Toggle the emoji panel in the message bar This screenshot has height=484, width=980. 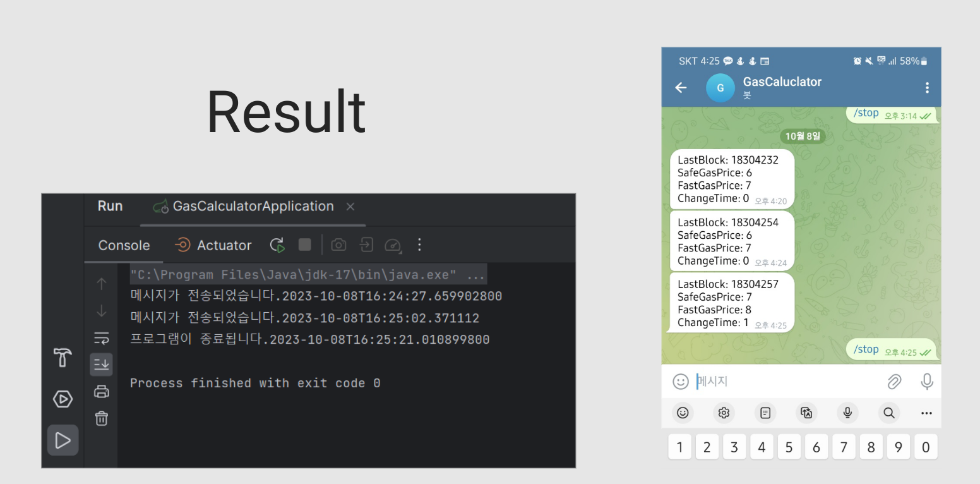pyautogui.click(x=680, y=382)
